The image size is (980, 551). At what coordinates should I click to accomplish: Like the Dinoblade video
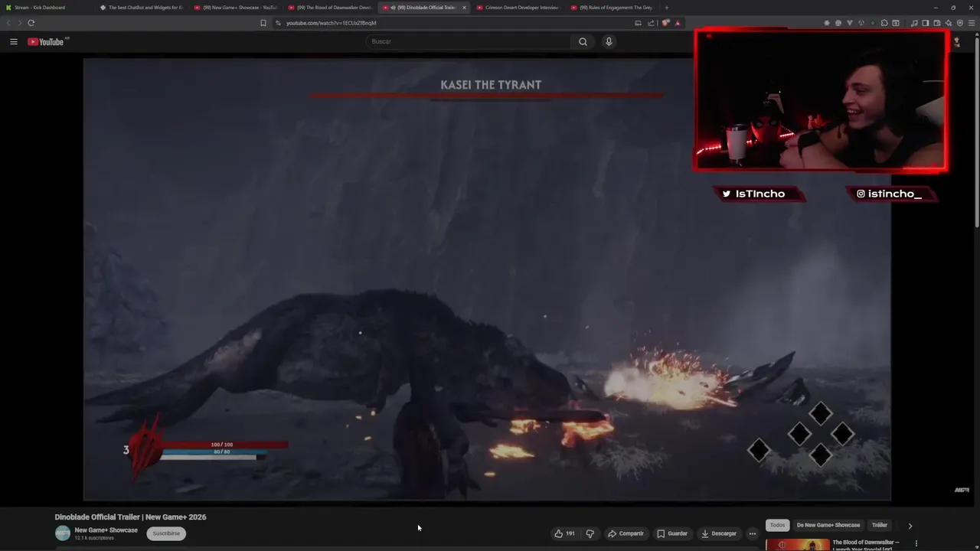pos(564,533)
